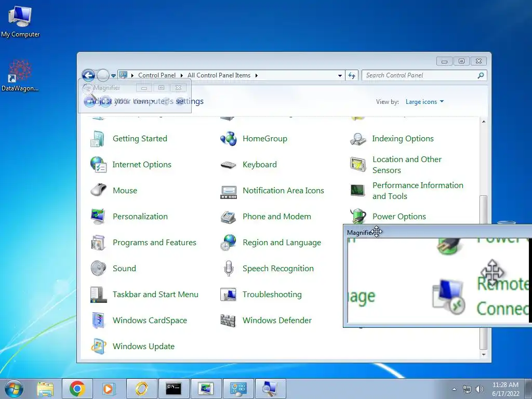The height and width of the screenshot is (399, 532).
Task: Show hidden notification icons arrow in tray
Action: [x=454, y=389]
